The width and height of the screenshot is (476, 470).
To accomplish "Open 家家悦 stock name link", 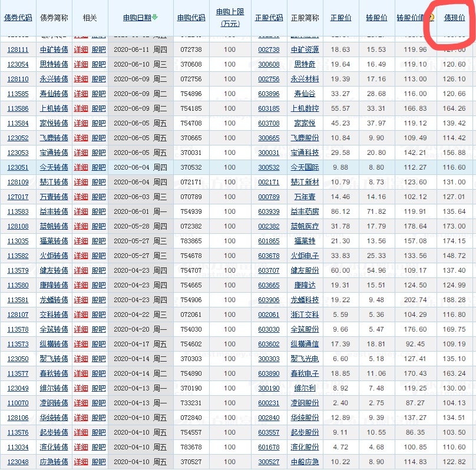I will coord(305,123).
